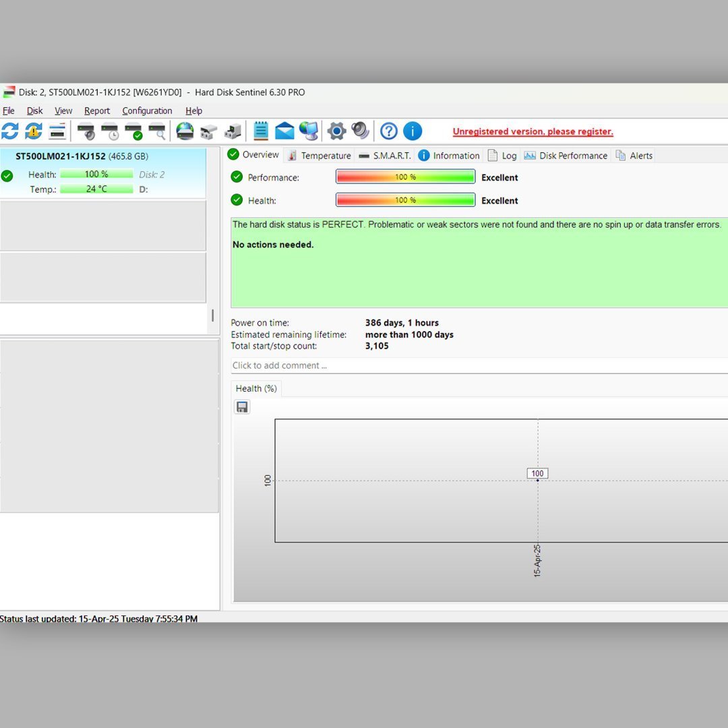Click the splitter handle beside disk list
The height and width of the screenshot is (728, 728).
pos(212,315)
